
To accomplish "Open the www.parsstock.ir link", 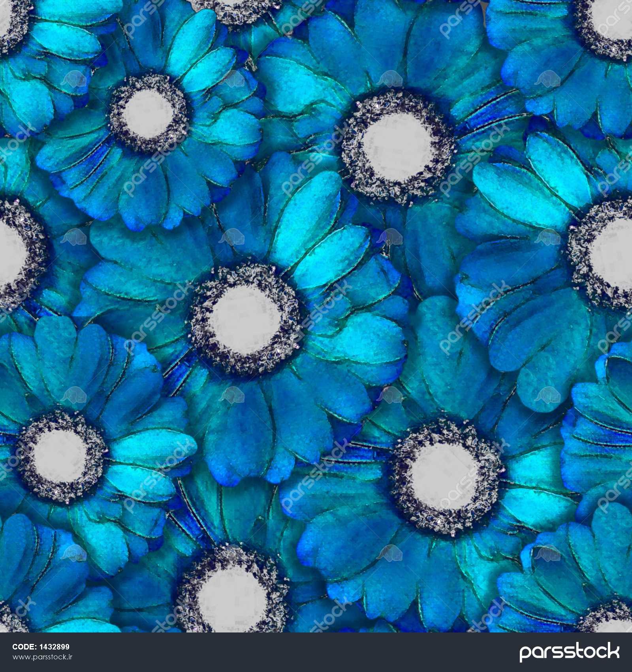I will [43, 657].
